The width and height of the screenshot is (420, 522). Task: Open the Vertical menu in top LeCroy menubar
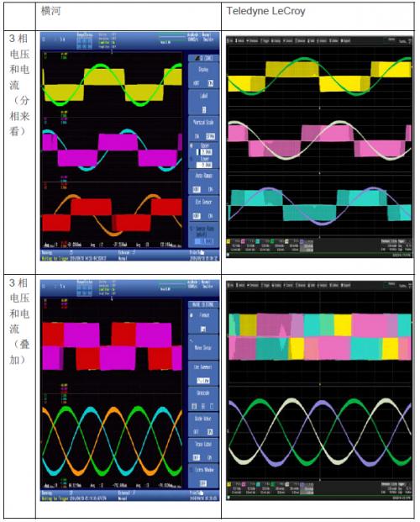[239, 40]
